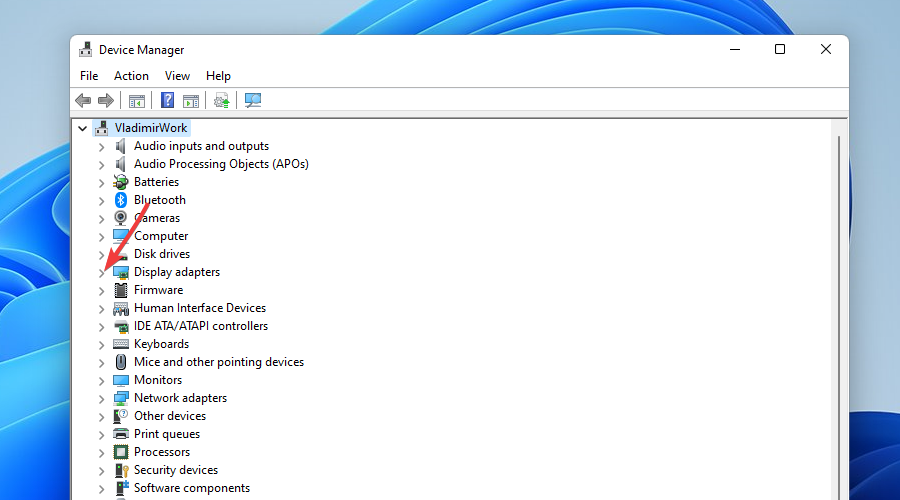Screen dimensions: 900x500
Task: Click the Display adapters icon
Action: [121, 272]
